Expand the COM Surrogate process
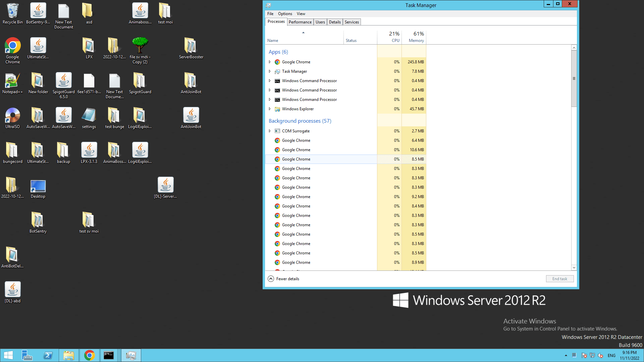 (x=270, y=131)
